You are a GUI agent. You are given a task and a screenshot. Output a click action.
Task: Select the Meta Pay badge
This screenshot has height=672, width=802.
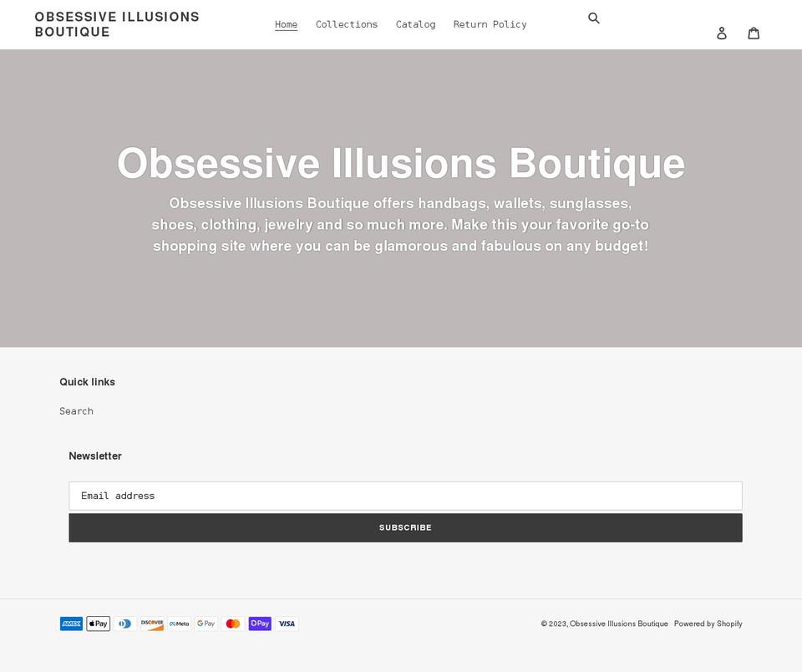179,624
